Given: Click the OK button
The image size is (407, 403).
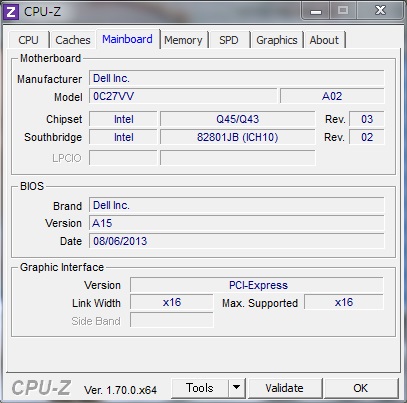Looking at the screenshot, I should coord(361,388).
